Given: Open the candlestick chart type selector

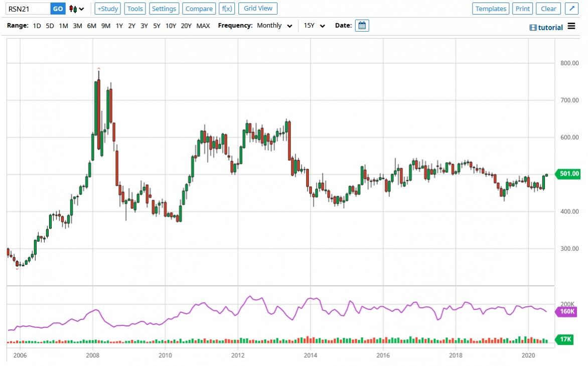Looking at the screenshot, I should [x=77, y=9].
